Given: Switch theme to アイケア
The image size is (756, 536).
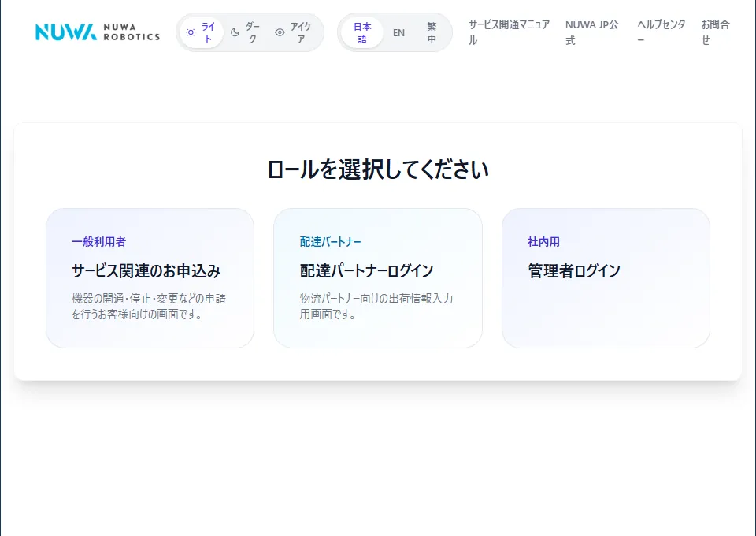Looking at the screenshot, I should click(294, 32).
